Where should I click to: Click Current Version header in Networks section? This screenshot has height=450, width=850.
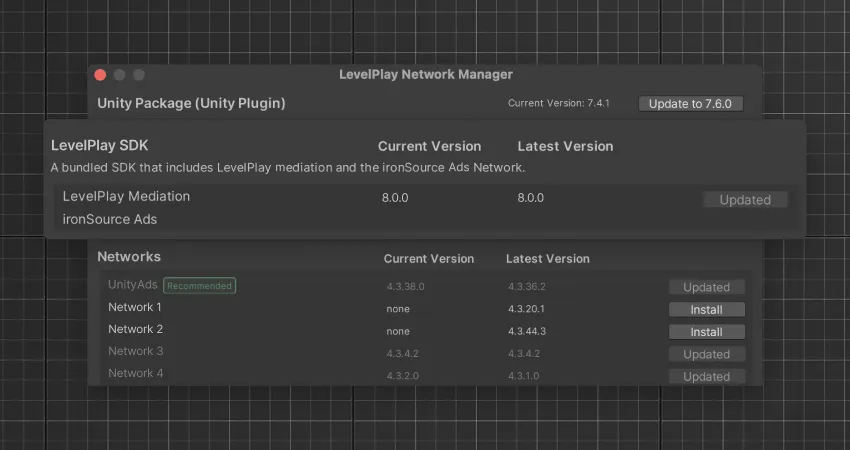pyautogui.click(x=429, y=259)
